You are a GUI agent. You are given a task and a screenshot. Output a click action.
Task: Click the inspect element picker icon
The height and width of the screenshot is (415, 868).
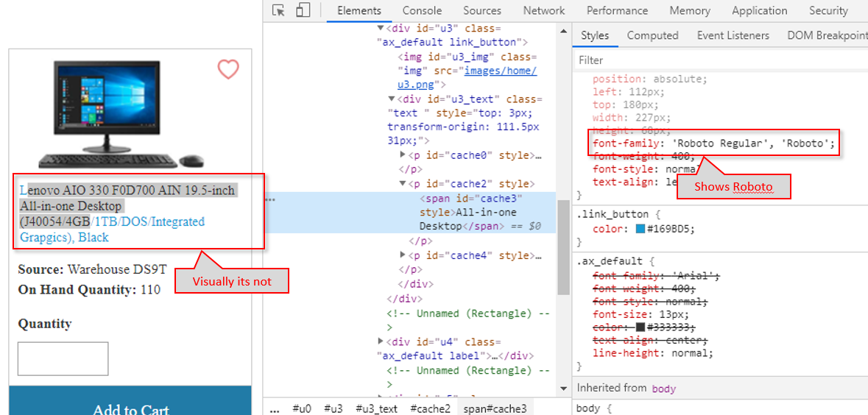[x=278, y=10]
